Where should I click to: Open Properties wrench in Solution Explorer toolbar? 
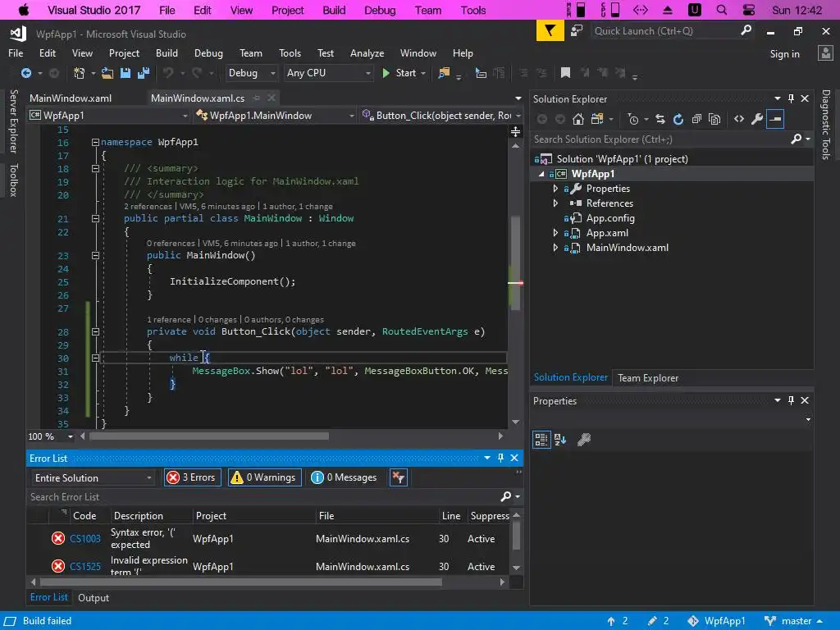tap(756, 119)
